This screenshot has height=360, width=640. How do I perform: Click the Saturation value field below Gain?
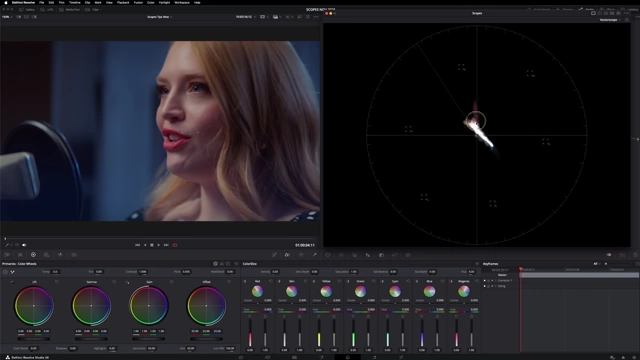[x=151, y=348]
